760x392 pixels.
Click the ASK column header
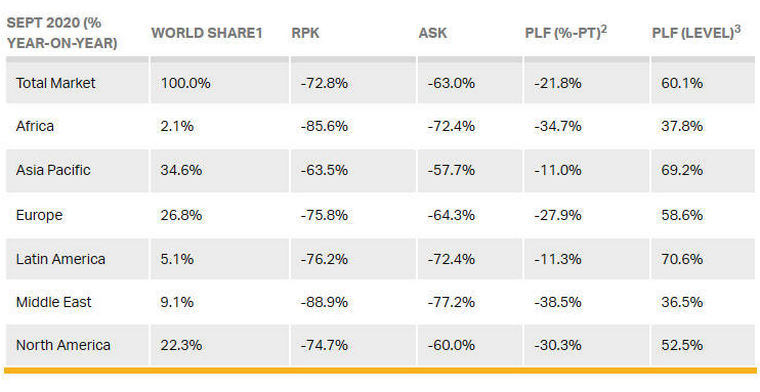(x=433, y=33)
